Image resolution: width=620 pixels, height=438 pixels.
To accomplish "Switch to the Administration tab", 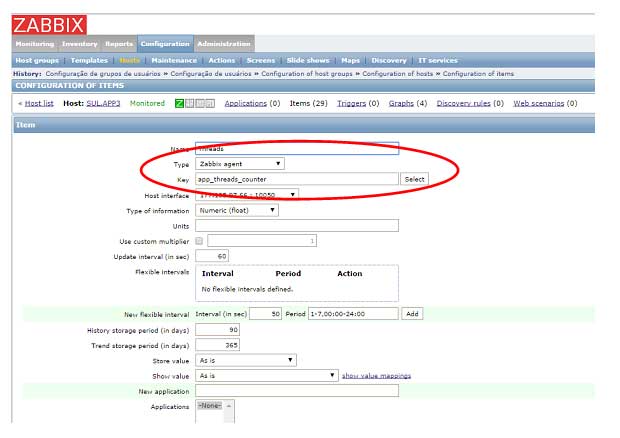I will (224, 44).
